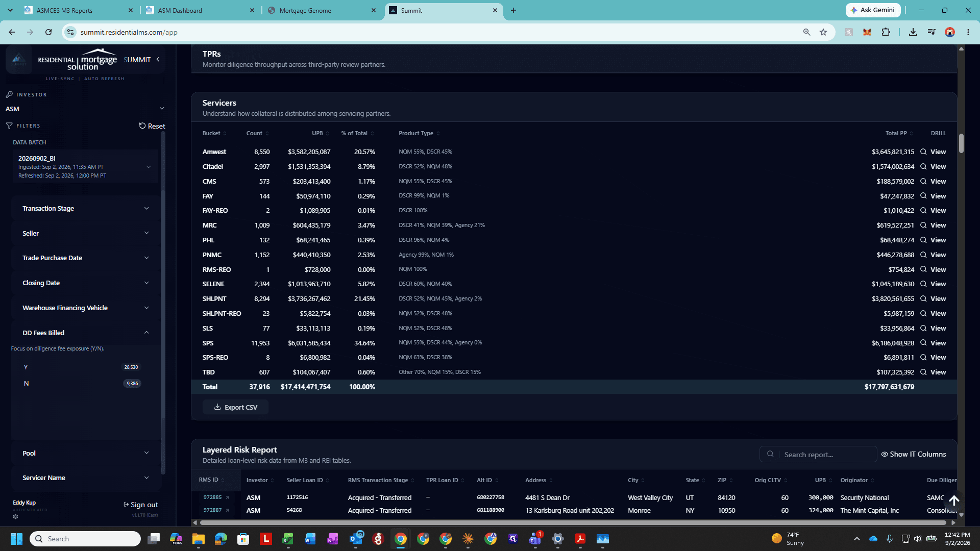Open drill view for RMS-REO row
Viewport: 980px width, 551px height.
click(933, 270)
